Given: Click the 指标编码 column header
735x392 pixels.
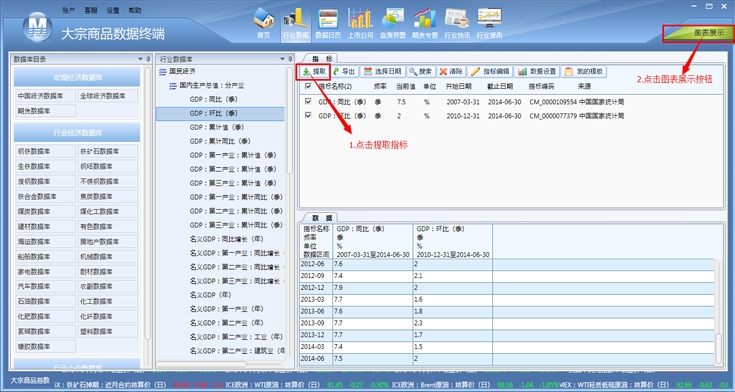Looking at the screenshot, I should 541,86.
